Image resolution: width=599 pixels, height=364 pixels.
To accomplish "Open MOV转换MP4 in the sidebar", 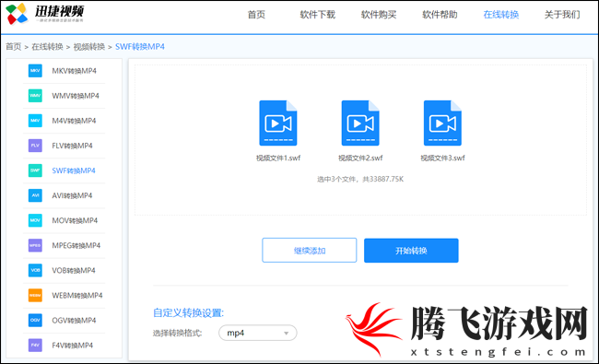I will tap(75, 220).
